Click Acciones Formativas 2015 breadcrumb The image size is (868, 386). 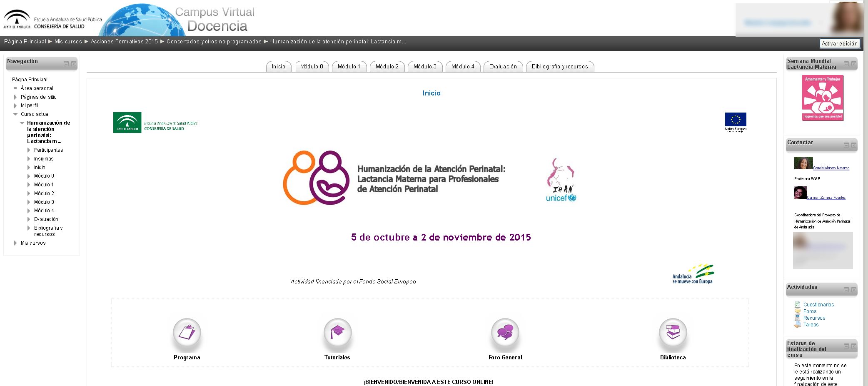click(x=124, y=42)
